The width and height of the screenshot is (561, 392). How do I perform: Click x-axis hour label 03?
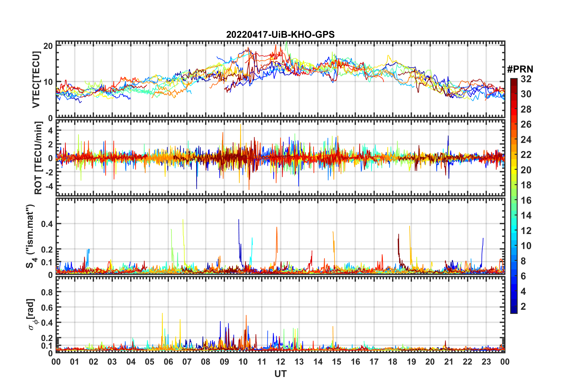click(x=112, y=362)
